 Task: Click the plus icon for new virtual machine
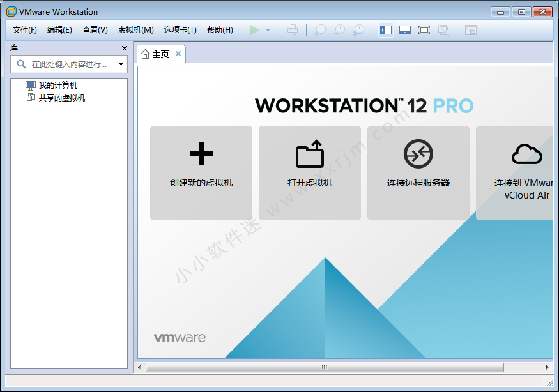(x=201, y=154)
